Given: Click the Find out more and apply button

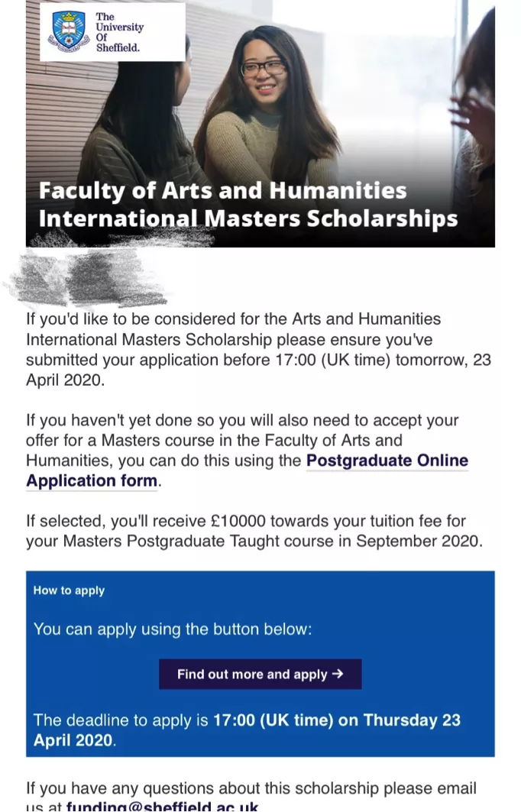Looking at the screenshot, I should [x=260, y=674].
